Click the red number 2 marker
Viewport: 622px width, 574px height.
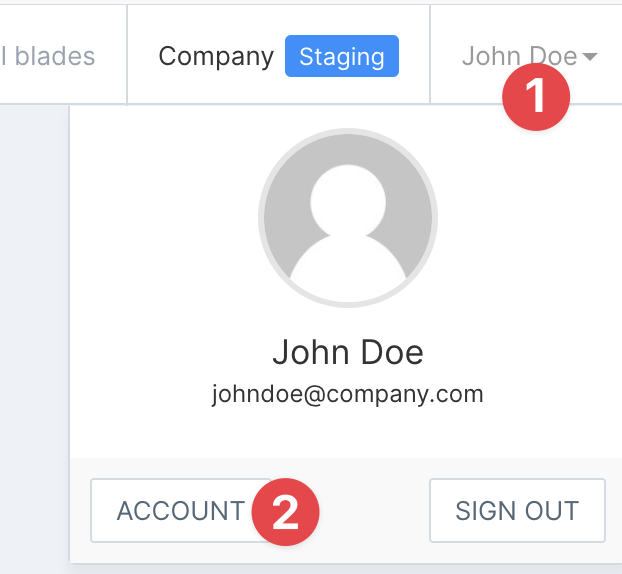(285, 513)
